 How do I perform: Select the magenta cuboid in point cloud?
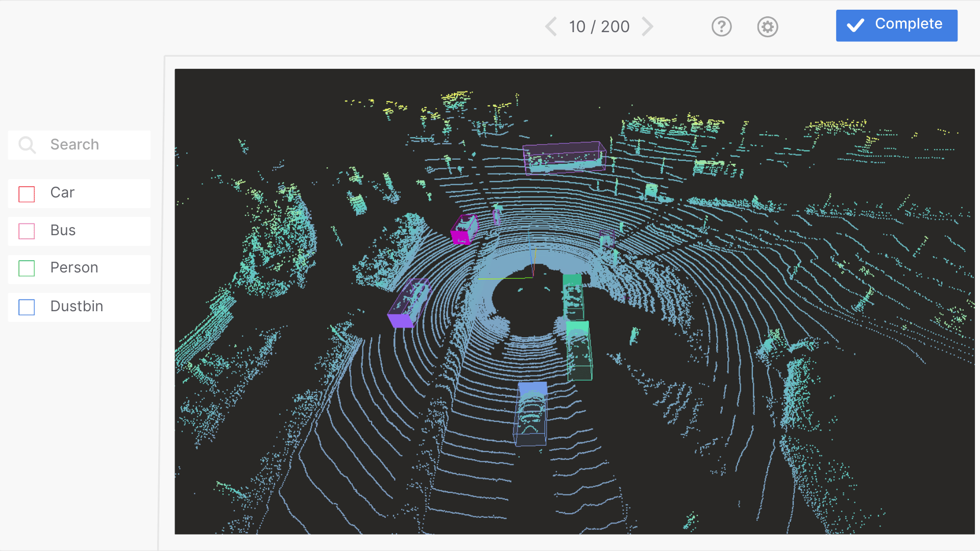pos(463,231)
